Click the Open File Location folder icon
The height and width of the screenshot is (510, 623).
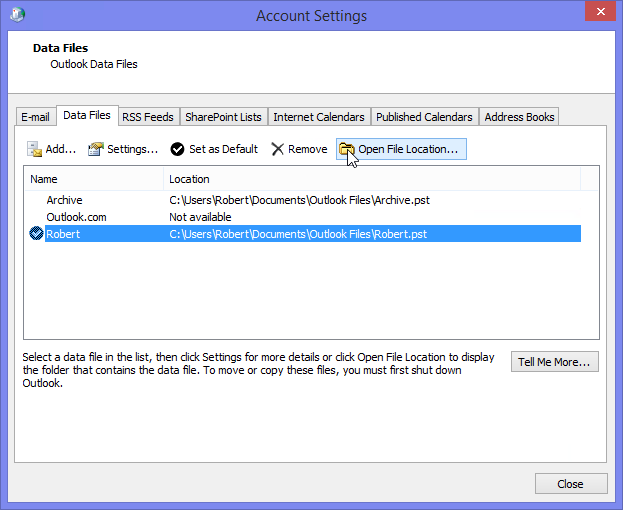pos(347,149)
